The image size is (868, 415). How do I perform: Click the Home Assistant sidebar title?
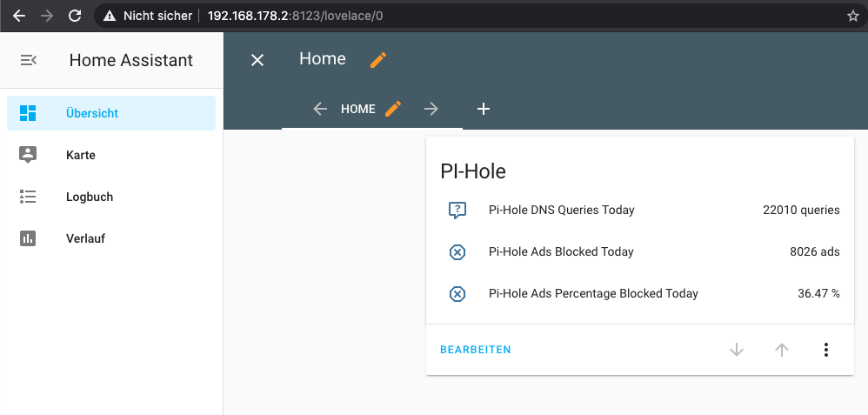(x=131, y=60)
